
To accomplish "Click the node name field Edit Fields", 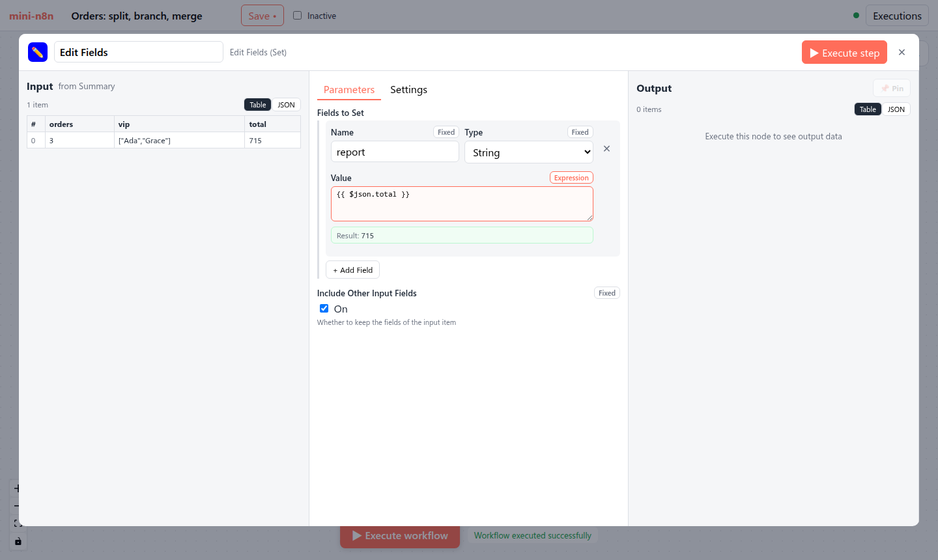I will coord(139,52).
